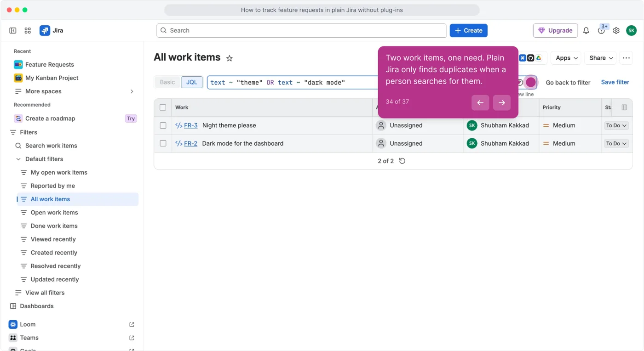Open the SK profile avatar in the top bar
This screenshot has width=644, height=351.
coord(632,30)
